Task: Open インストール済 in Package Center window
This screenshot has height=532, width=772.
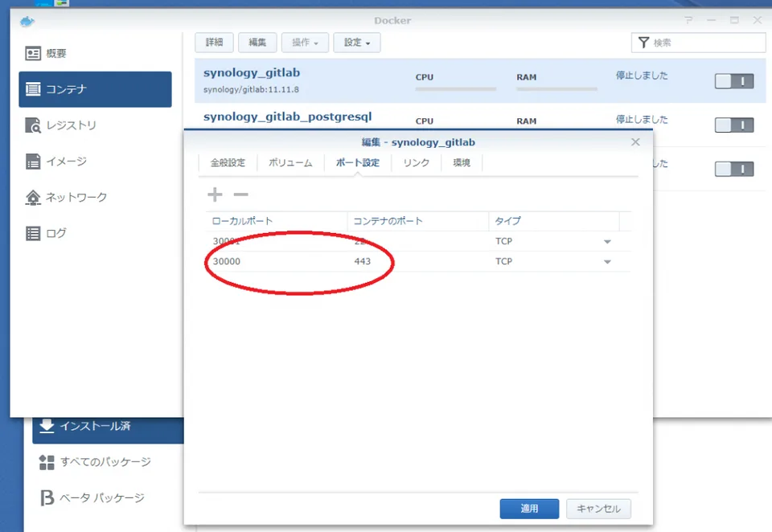Action: [x=109, y=426]
